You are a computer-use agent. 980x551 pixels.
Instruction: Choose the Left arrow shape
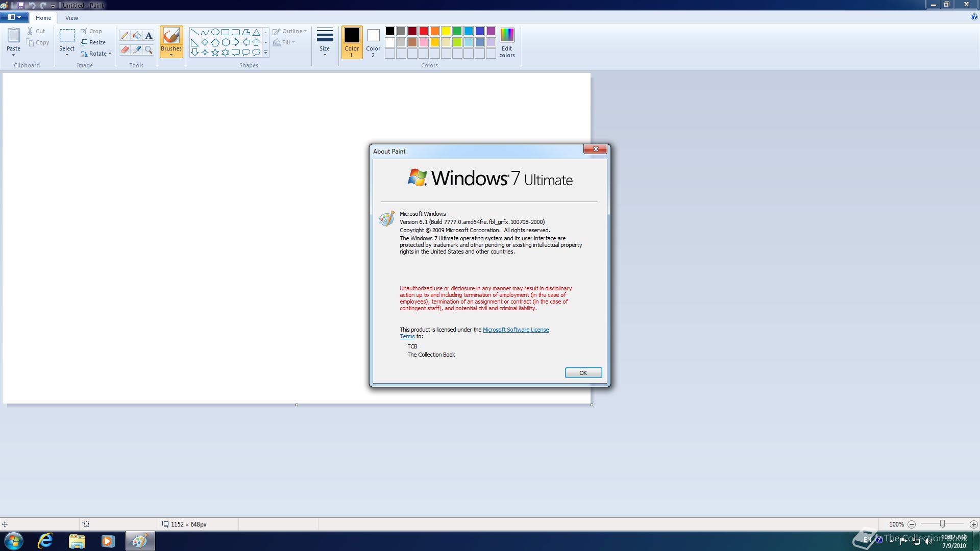pos(246,42)
